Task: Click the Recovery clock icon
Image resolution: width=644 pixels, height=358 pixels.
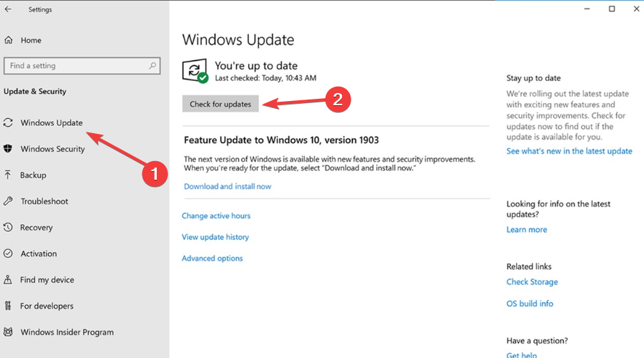Action: [8, 227]
